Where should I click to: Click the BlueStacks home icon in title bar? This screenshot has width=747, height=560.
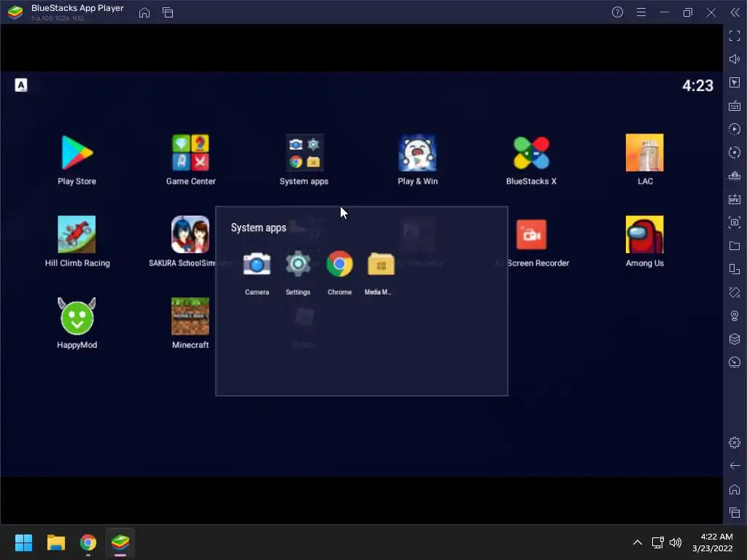tap(144, 12)
